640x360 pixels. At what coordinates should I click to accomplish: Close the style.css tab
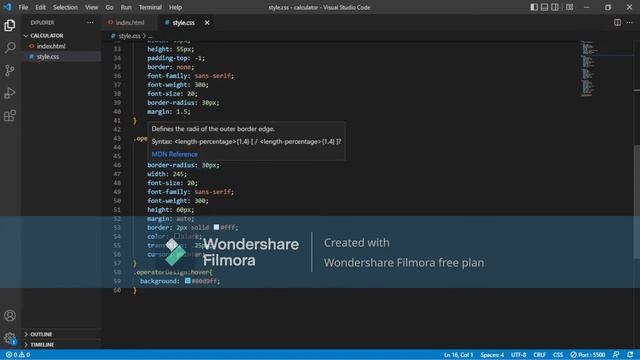pos(207,22)
